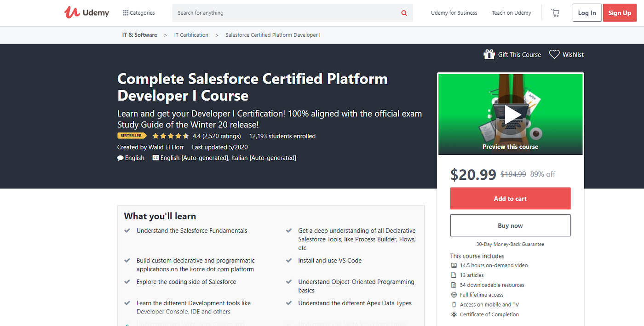Click checkmark beside Understand Object-Oriented Programming basics
This screenshot has height=326, width=644.
(x=289, y=282)
